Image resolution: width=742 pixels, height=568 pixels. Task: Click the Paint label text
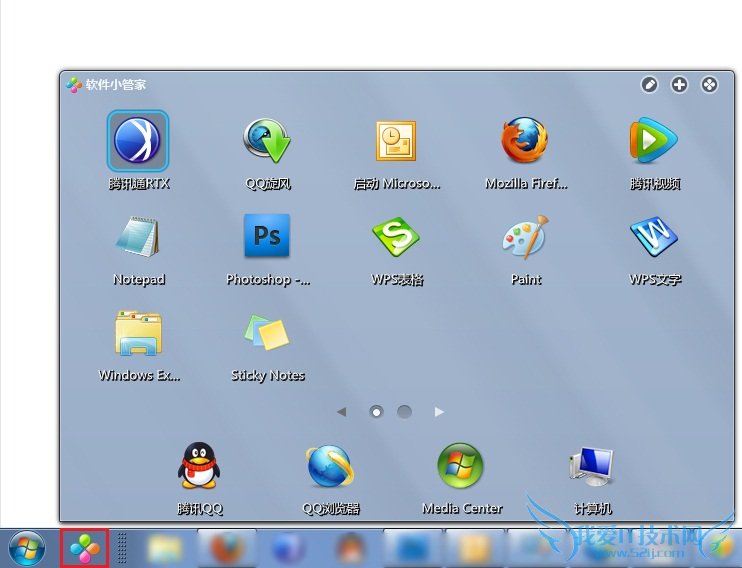tap(526, 279)
